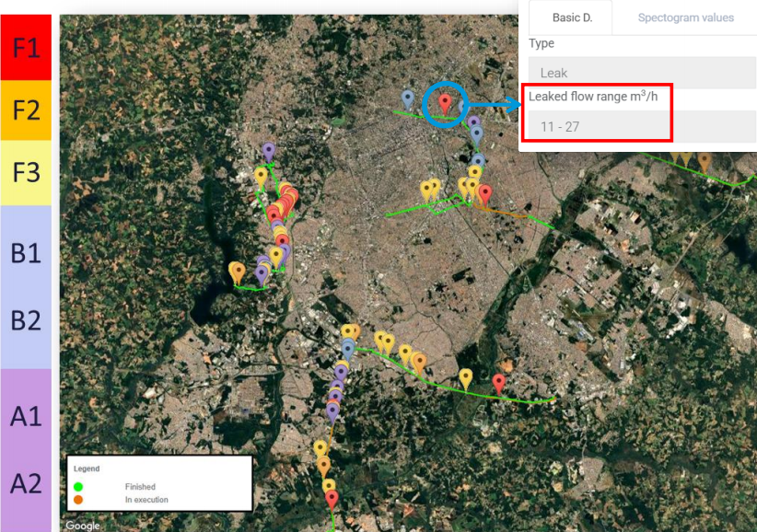Select the orange F2 severity band
This screenshot has height=532, width=757.
(x=26, y=110)
